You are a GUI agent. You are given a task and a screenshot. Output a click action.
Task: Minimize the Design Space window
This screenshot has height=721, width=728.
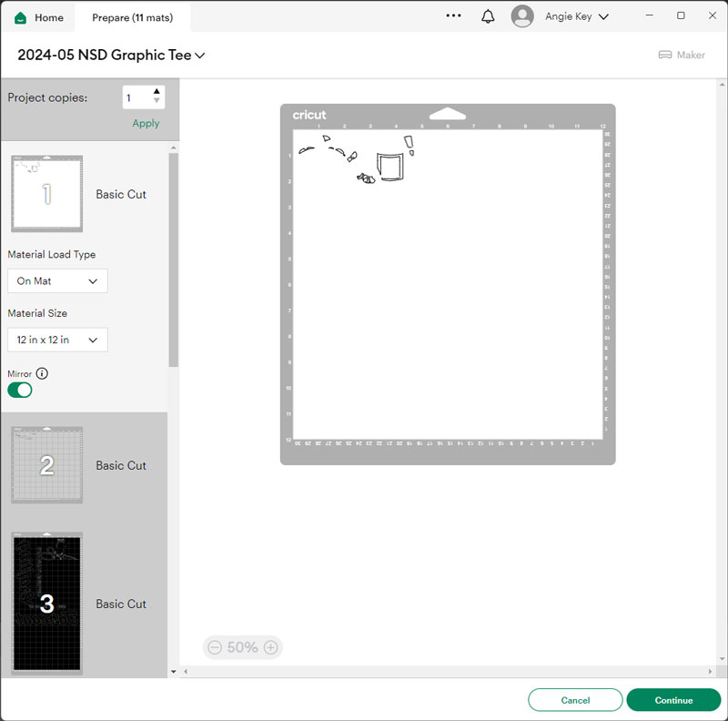point(650,15)
